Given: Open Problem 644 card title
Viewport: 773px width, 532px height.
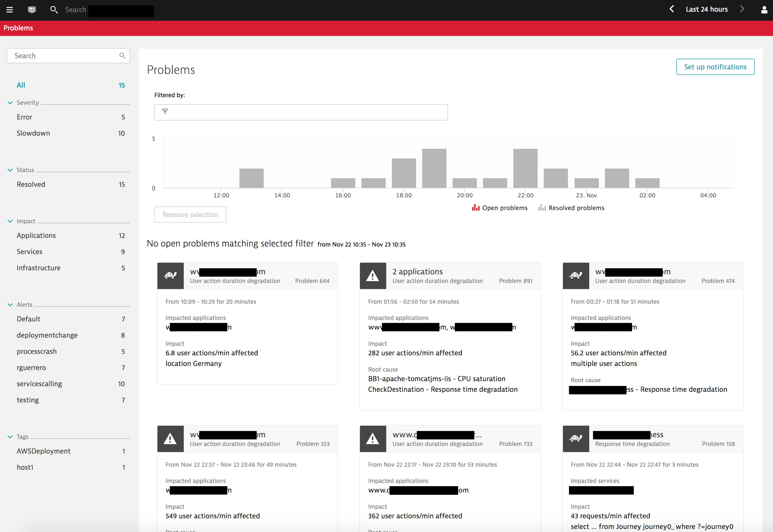Looking at the screenshot, I should 228,272.
